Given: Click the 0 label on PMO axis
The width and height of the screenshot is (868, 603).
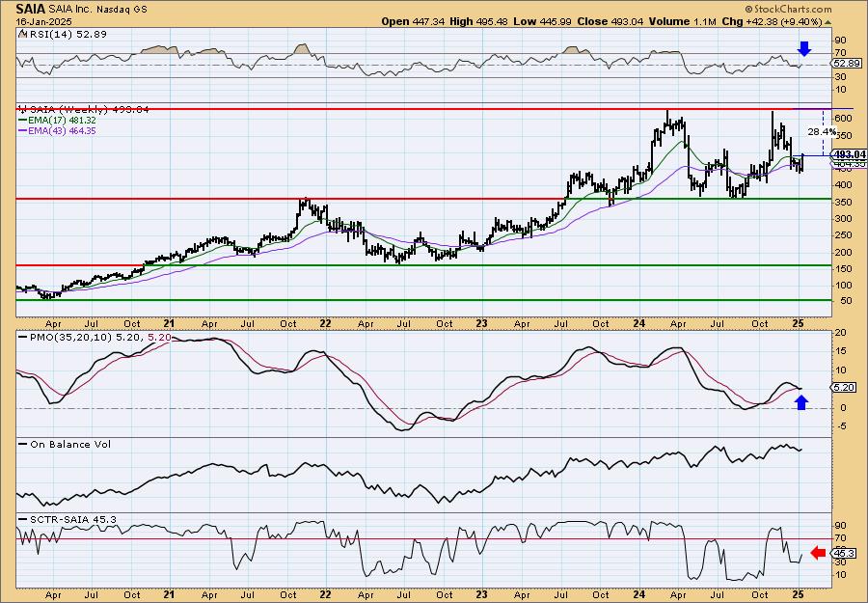Looking at the screenshot, I should (x=843, y=407).
